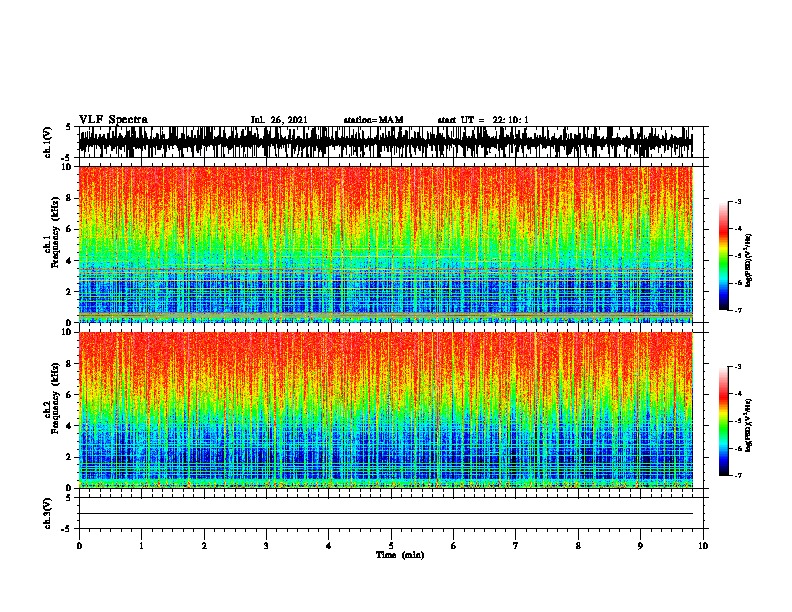Click the ch.2 "Frequency (kHz)" axis label

pyautogui.click(x=56, y=398)
